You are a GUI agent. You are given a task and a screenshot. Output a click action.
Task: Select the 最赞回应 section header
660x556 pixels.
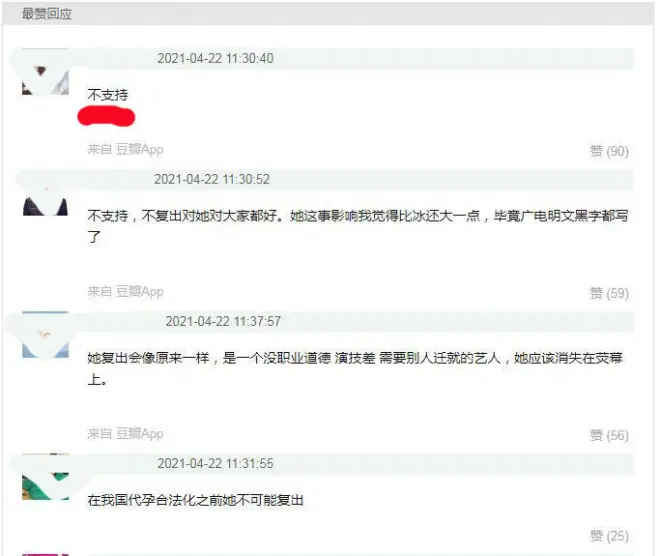(x=47, y=14)
